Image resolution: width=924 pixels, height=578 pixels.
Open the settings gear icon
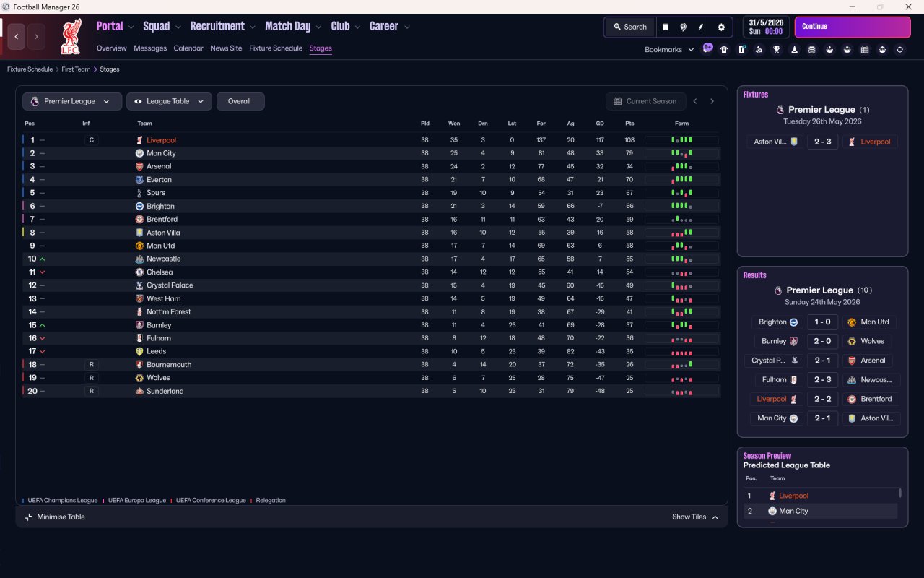[721, 27]
